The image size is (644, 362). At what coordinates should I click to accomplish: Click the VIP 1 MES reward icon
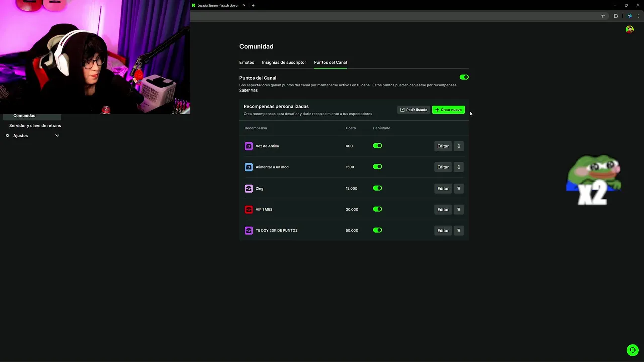(249, 210)
